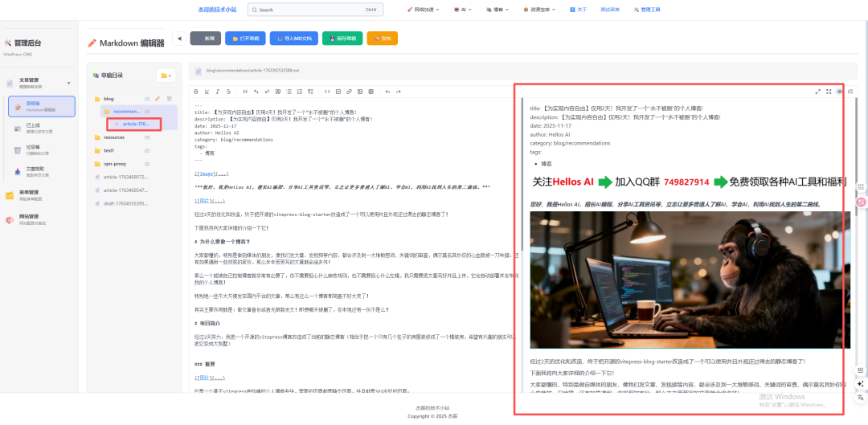Click the green 保存草稿 button

coord(342,38)
